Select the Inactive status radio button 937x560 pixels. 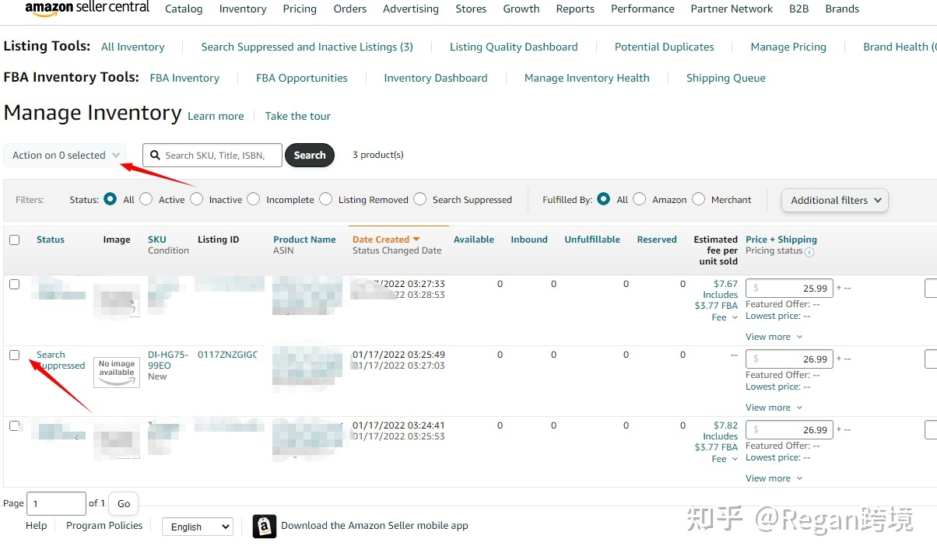point(196,199)
